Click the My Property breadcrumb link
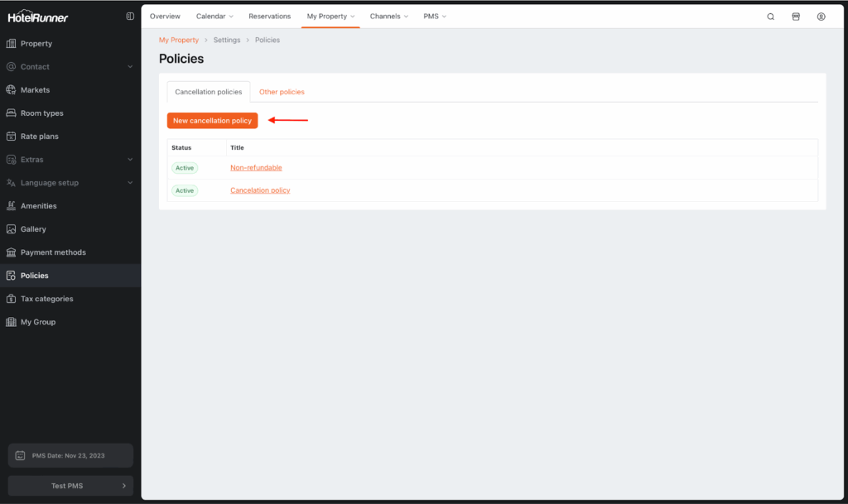Screen dimensions: 848x504 point(179,40)
